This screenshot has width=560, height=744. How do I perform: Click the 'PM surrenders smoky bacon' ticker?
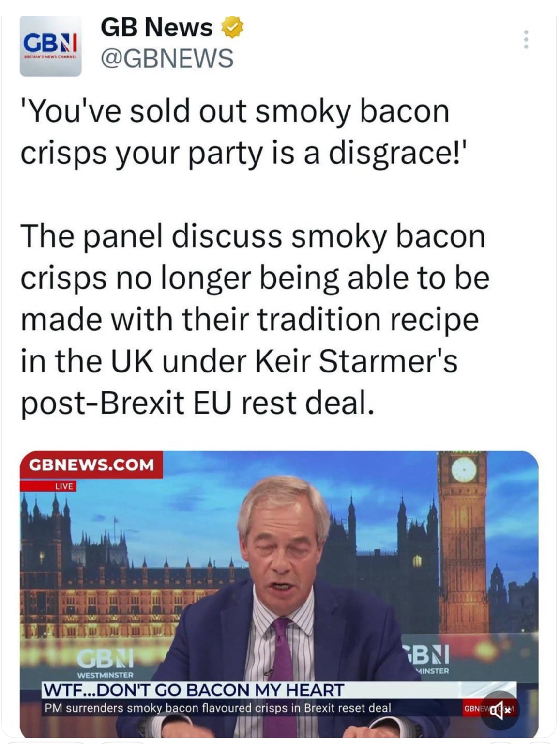tap(218, 707)
